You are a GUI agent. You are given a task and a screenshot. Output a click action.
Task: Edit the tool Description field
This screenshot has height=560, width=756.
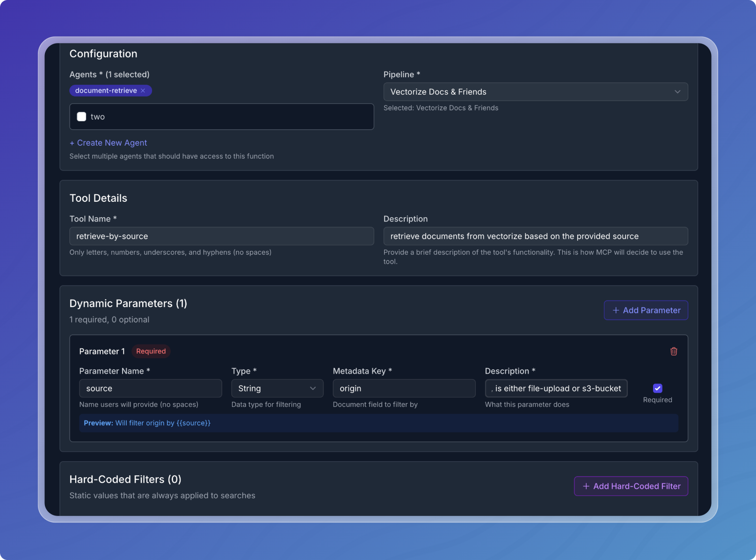(536, 236)
